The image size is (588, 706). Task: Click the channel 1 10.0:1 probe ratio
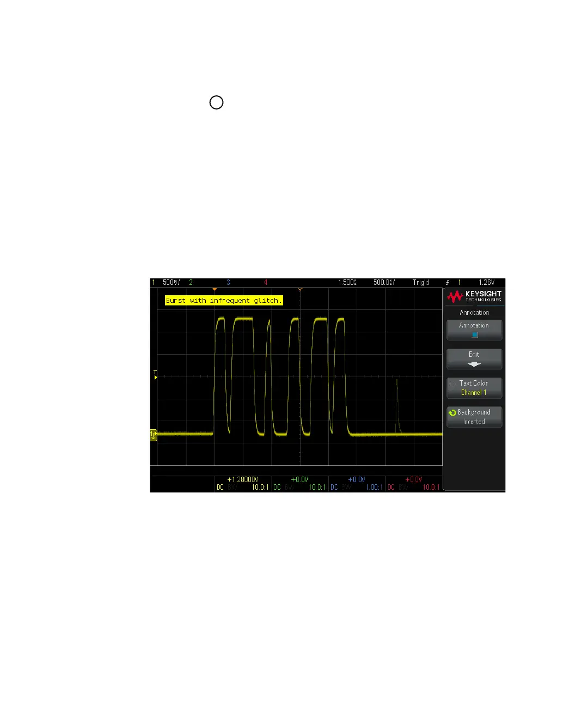tap(260, 488)
